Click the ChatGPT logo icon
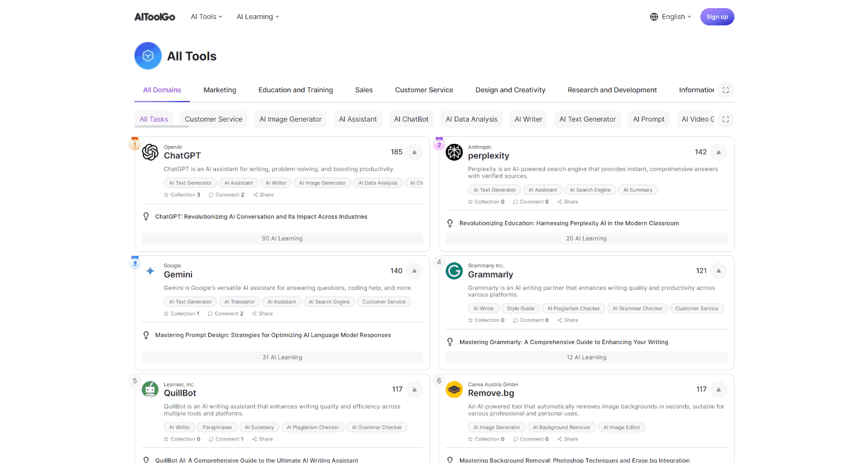The width and height of the screenshot is (868, 463). (150, 153)
